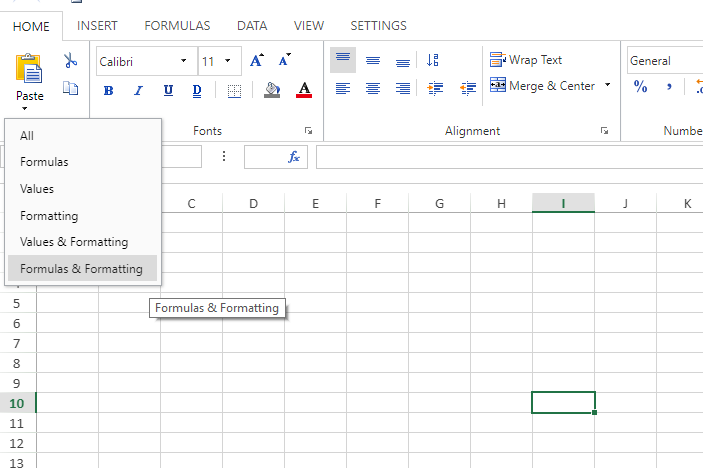Select column I header

click(x=564, y=203)
